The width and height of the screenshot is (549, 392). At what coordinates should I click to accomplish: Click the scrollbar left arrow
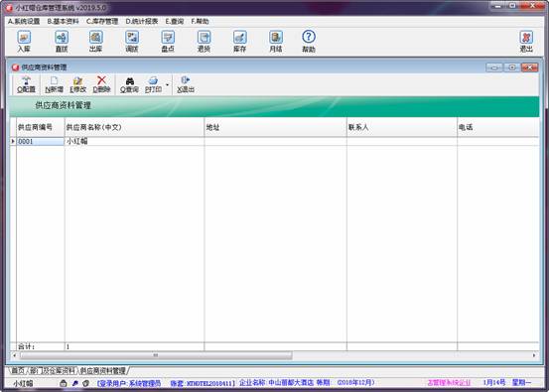click(x=14, y=355)
